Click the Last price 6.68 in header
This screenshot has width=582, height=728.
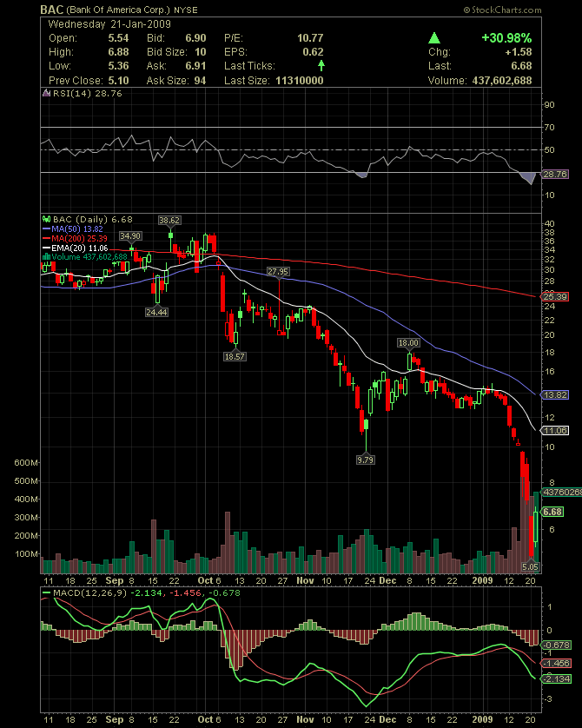click(x=521, y=66)
